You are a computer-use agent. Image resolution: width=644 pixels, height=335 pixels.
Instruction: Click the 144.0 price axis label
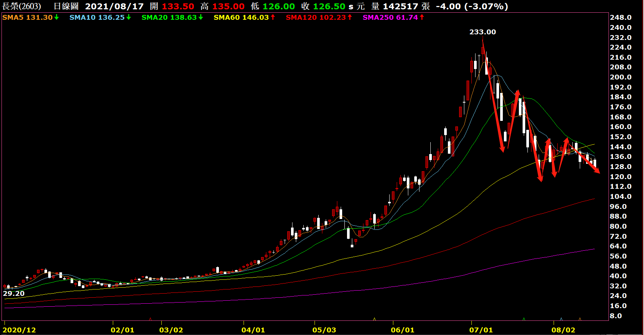pos(620,147)
